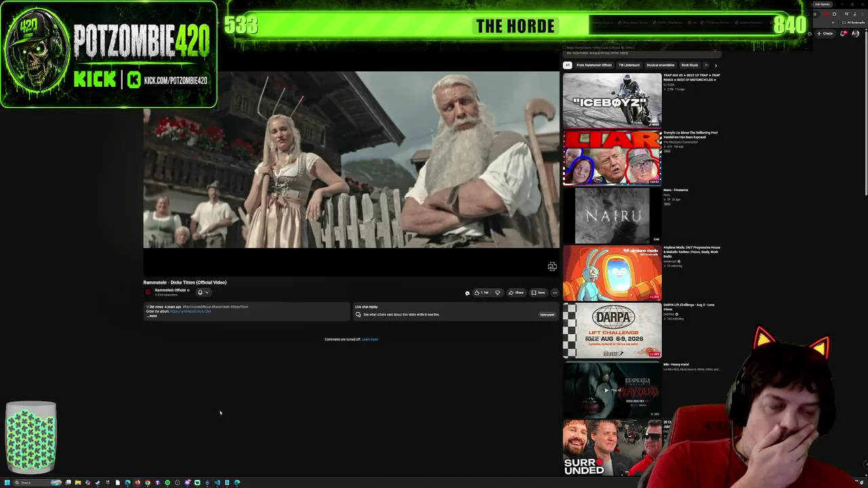Save the video to a playlist
The height and width of the screenshot is (488, 868).
tap(538, 293)
